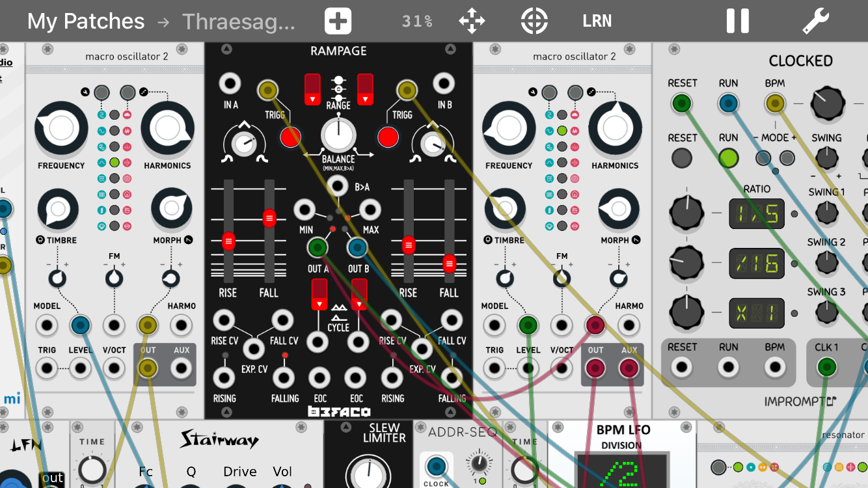Toggle the left red CYCLE switch on Rampage
The image size is (868, 488).
319,294
